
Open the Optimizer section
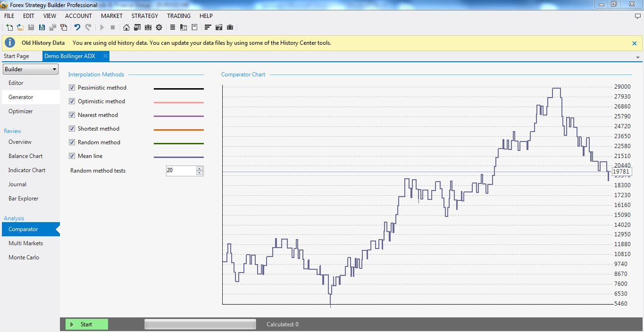pyautogui.click(x=31, y=111)
